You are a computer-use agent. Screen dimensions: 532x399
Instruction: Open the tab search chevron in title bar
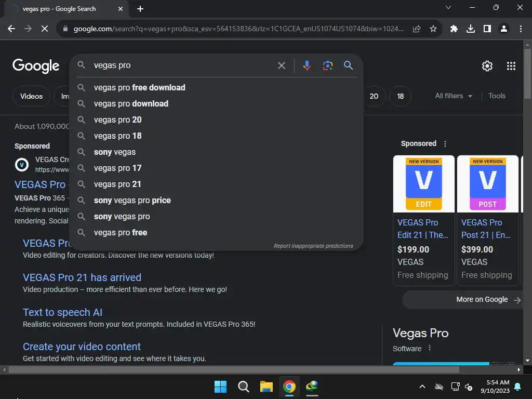pyautogui.click(x=448, y=7)
